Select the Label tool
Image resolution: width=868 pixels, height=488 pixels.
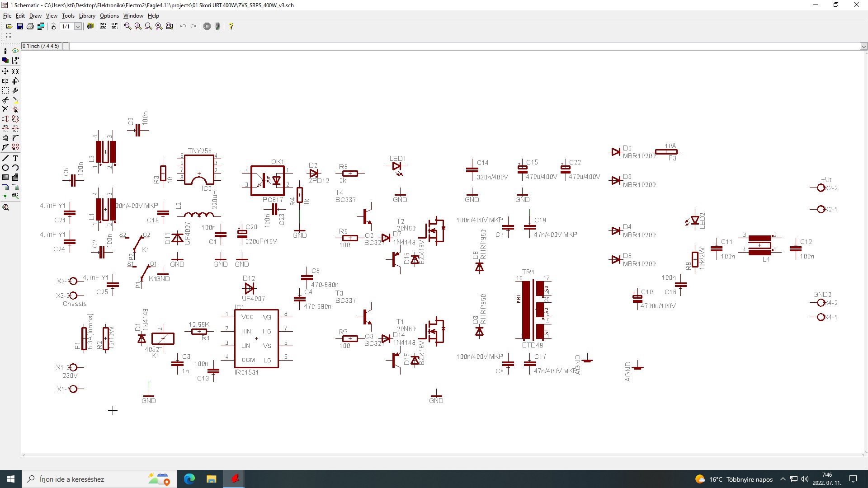click(x=15, y=196)
